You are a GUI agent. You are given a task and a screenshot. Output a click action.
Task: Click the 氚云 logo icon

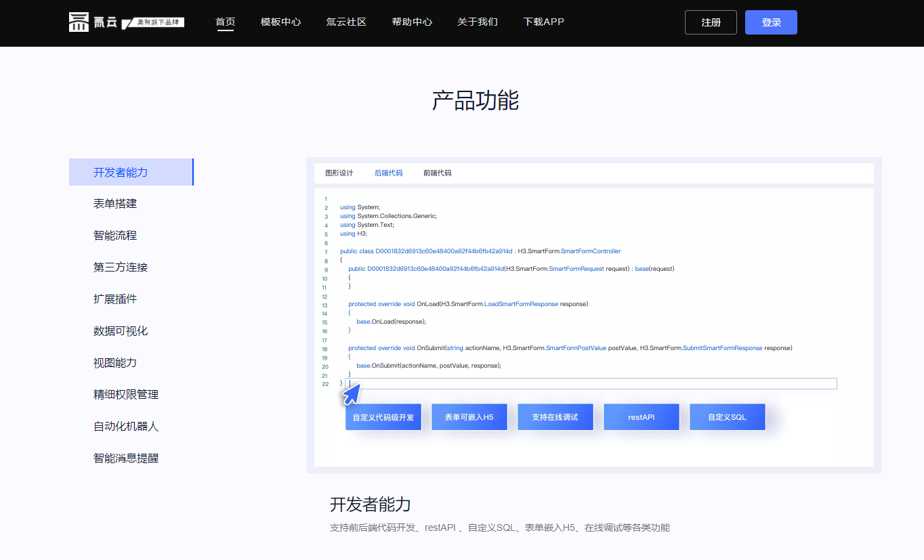tap(79, 22)
